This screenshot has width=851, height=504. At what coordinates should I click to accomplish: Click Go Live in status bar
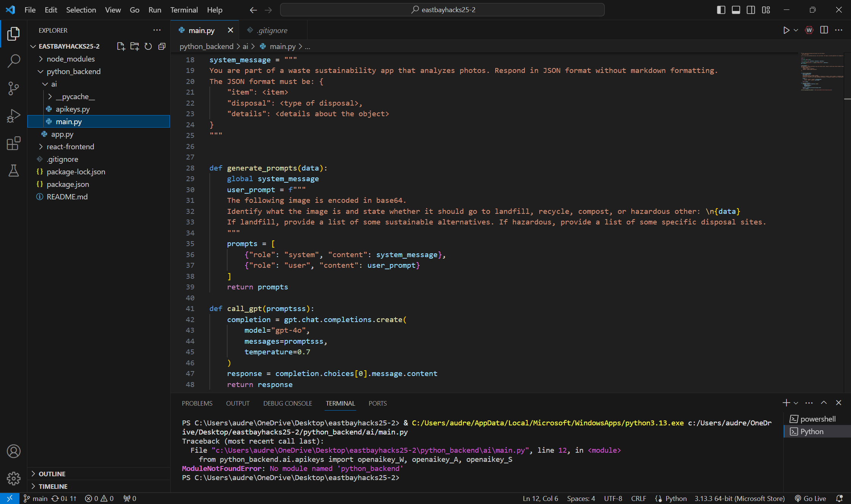[811, 498]
